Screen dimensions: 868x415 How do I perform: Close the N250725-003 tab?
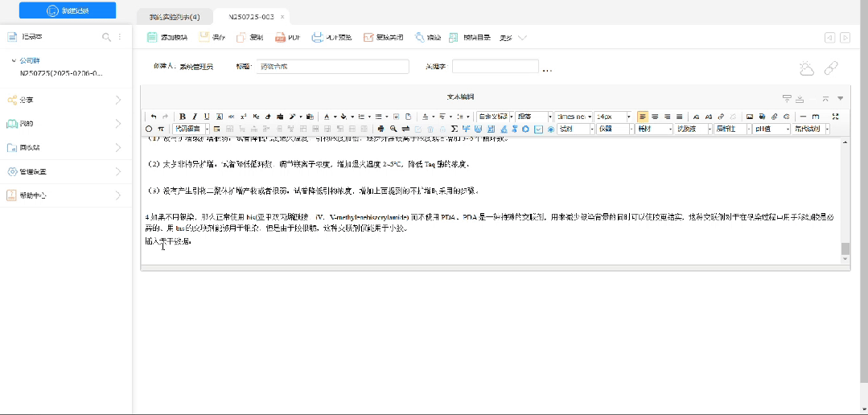coord(282,17)
